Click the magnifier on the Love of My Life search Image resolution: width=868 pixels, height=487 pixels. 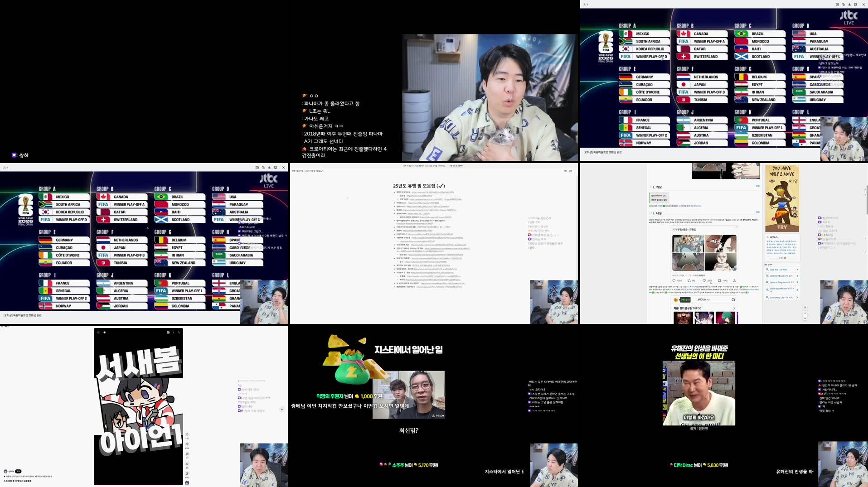point(767,297)
